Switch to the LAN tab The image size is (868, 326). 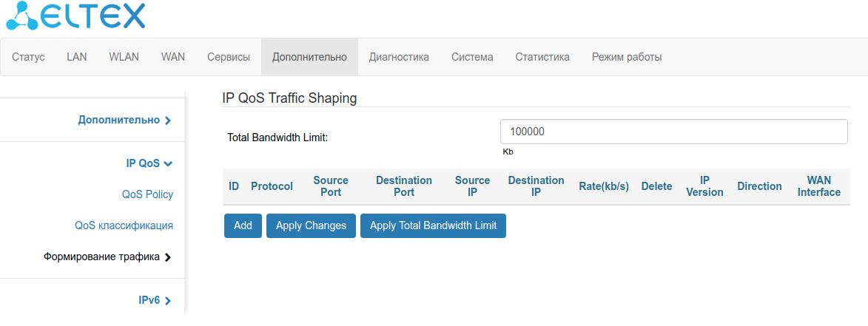[77, 57]
